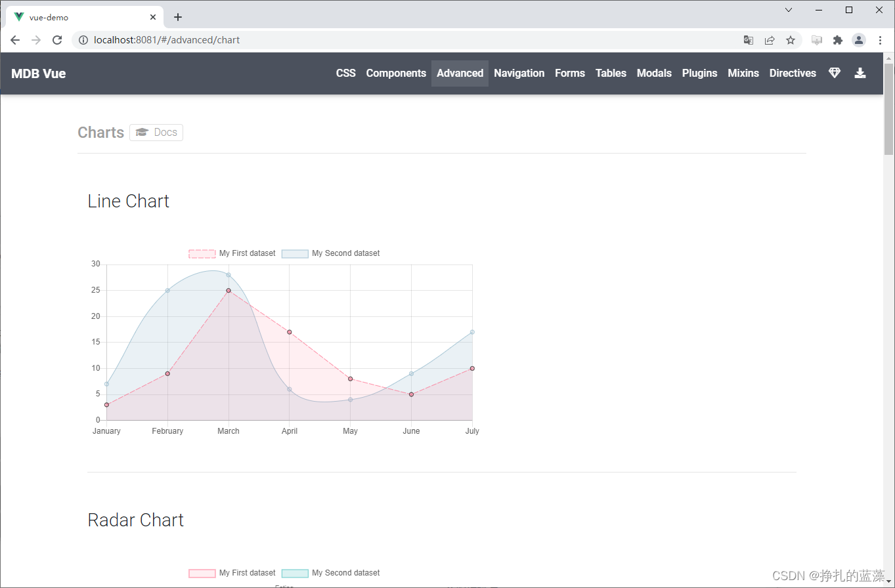Viewport: 895px width, 588px height.
Task: Share this page icon
Action: 770,40
